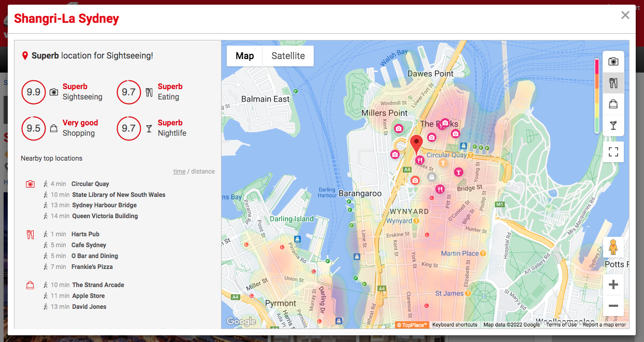Click the 9.5 Shopping score circle
The width and height of the screenshot is (644, 342).
34,129
